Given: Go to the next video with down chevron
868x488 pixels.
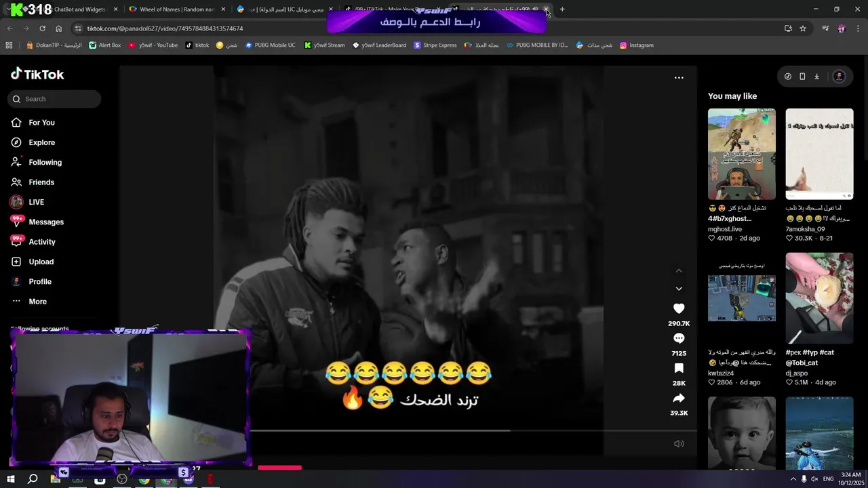Looking at the screenshot, I should click(679, 289).
